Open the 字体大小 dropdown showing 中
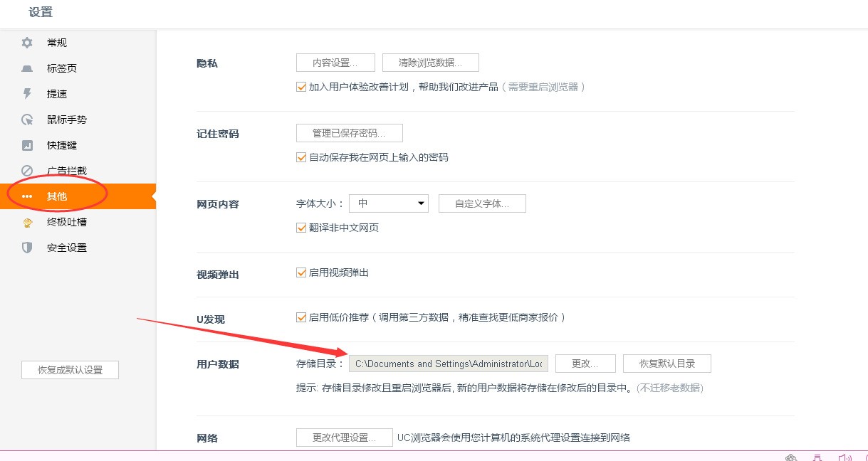 (389, 203)
